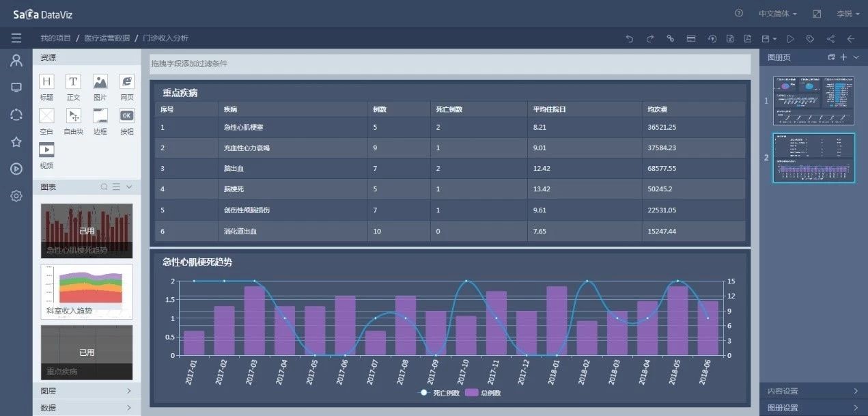This screenshot has width=868, height=416.
Task: Expand the 内容设置 panel
Action: [813, 391]
